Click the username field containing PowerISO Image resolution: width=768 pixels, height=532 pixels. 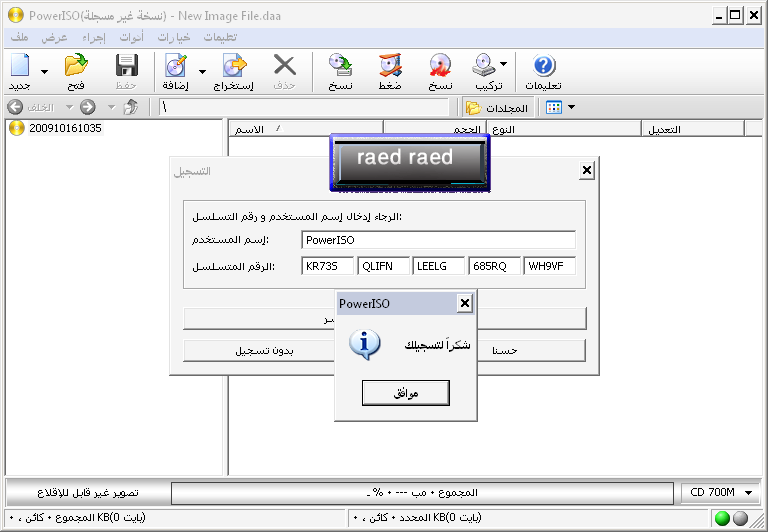438,240
